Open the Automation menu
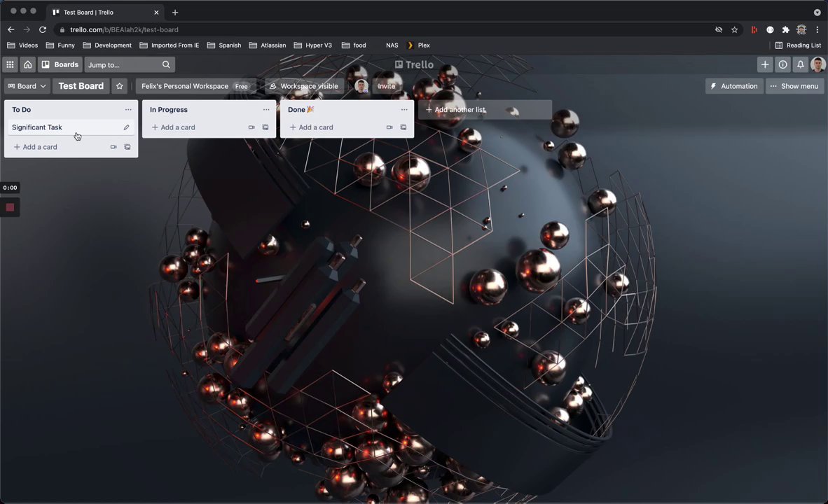828x504 pixels. tap(734, 86)
